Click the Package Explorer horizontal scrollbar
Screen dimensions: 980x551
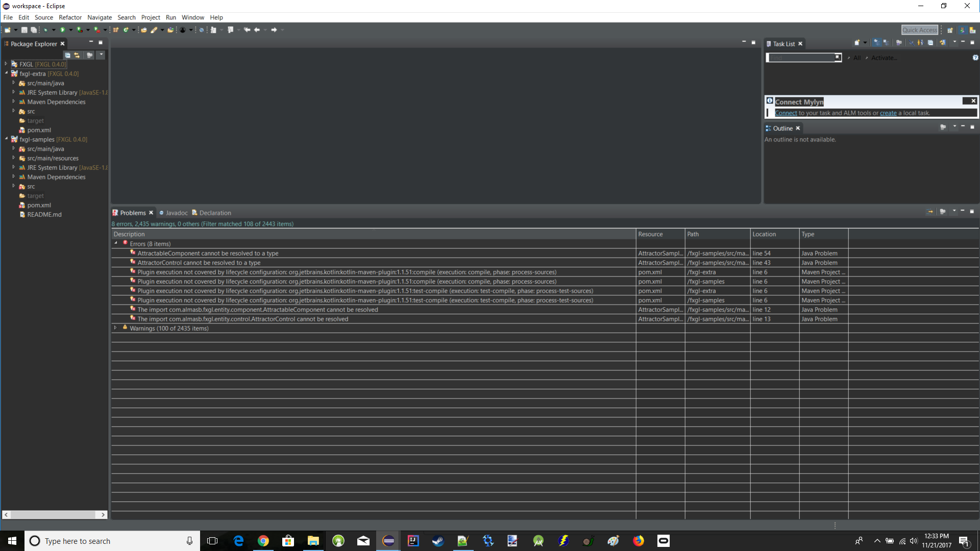point(54,515)
